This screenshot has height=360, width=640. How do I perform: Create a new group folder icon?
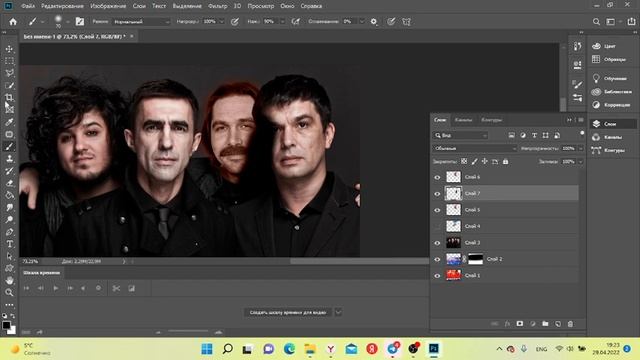545,324
